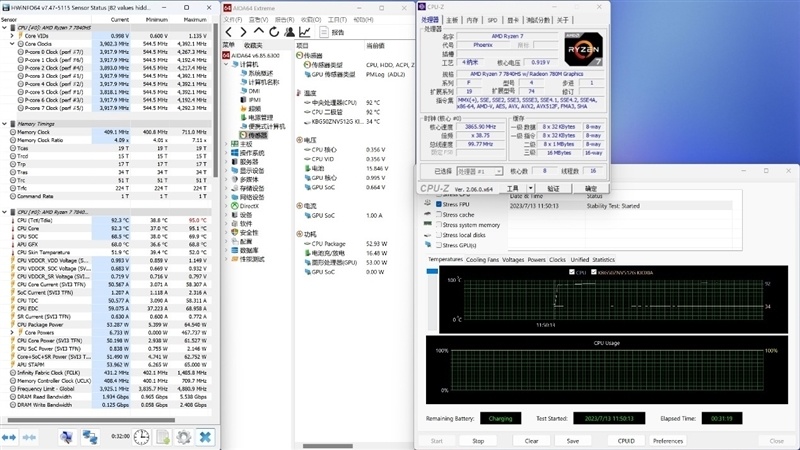Click the Preferences button

(x=667, y=440)
